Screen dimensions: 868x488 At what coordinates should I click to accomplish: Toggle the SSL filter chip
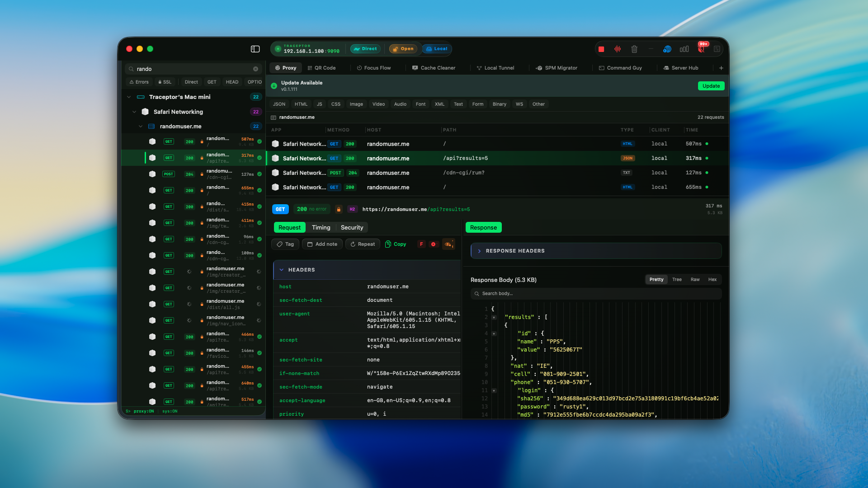point(165,82)
